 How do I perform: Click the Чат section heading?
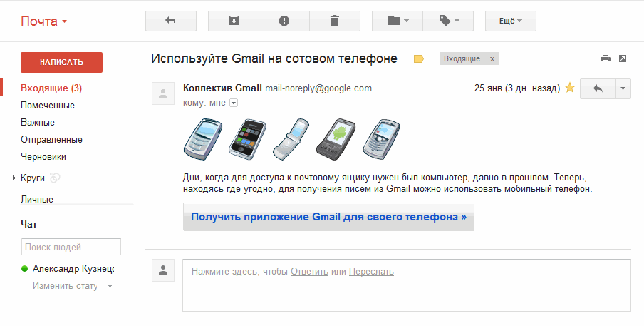click(28, 225)
